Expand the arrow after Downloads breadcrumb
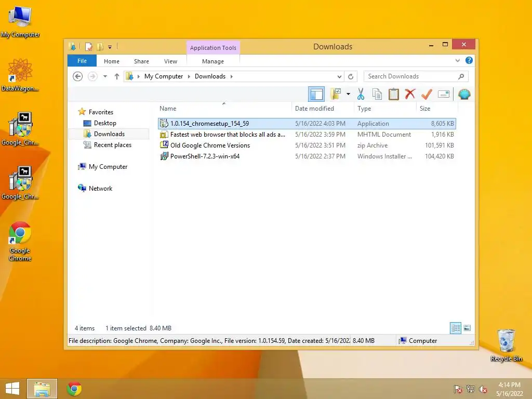This screenshot has height=399, width=532. tap(231, 76)
